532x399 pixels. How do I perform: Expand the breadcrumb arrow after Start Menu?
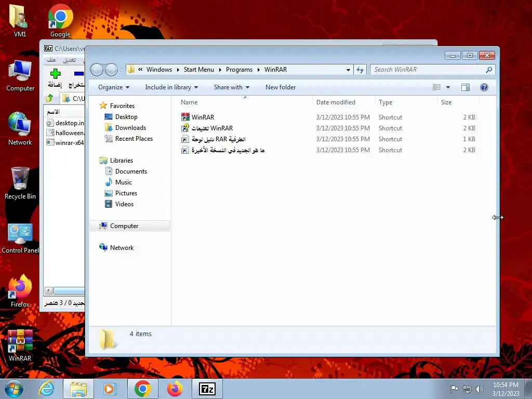point(220,70)
